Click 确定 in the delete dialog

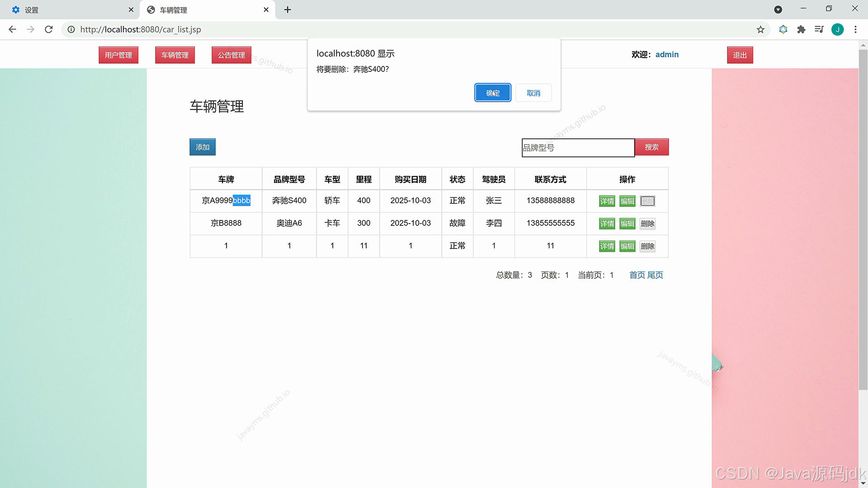[493, 93]
